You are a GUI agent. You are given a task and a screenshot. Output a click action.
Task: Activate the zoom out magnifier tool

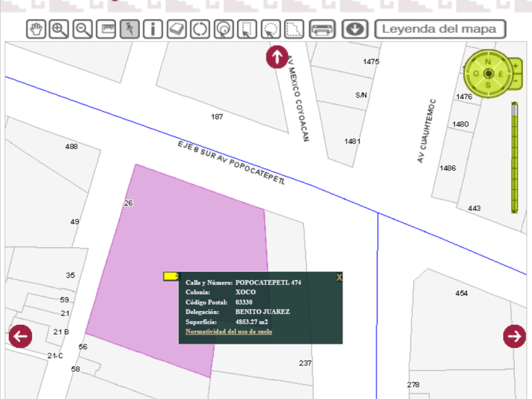pos(82,29)
